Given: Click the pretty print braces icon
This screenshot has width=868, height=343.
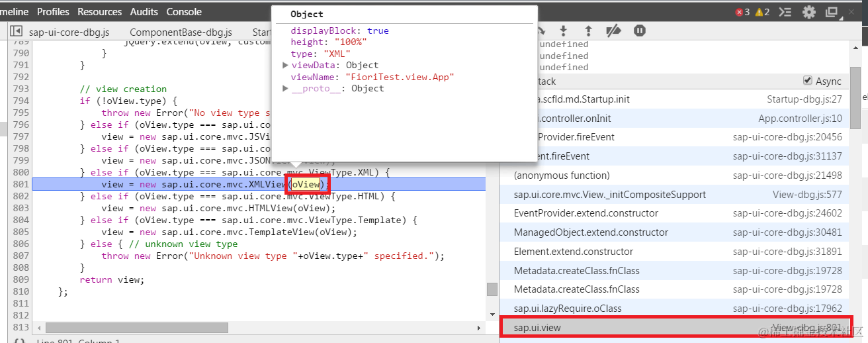Looking at the screenshot, I should click(x=19, y=341).
